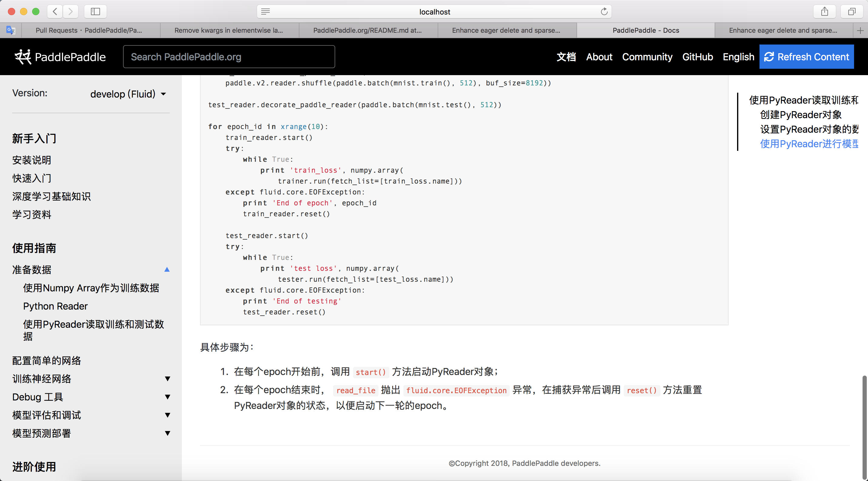The image size is (868, 481).
Task: Expand the 模型预测部署 section arrow
Action: click(168, 433)
